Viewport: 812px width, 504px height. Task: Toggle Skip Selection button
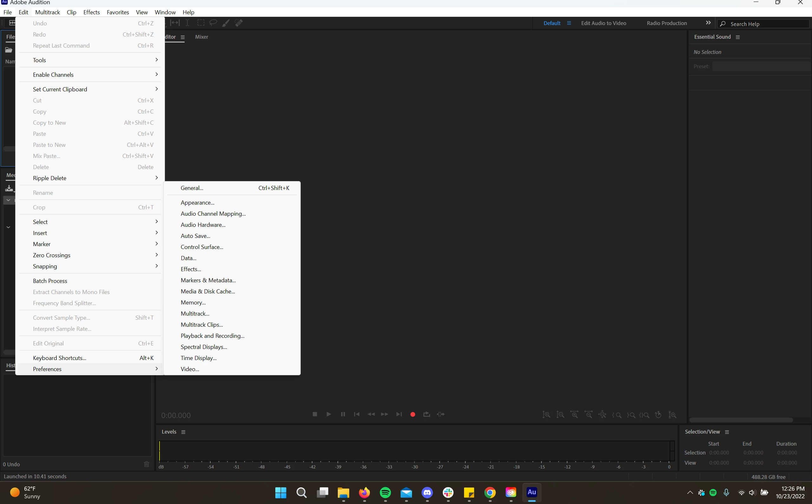pyautogui.click(x=441, y=414)
